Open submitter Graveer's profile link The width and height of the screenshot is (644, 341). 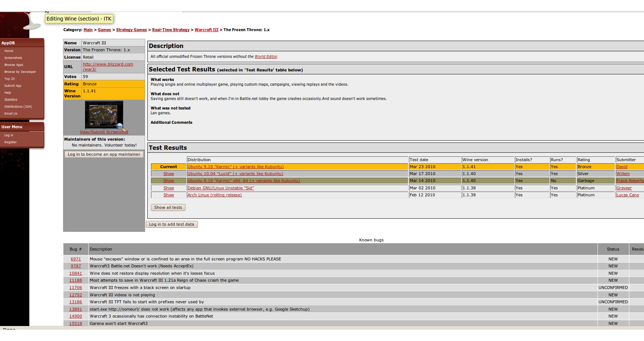[x=624, y=188]
